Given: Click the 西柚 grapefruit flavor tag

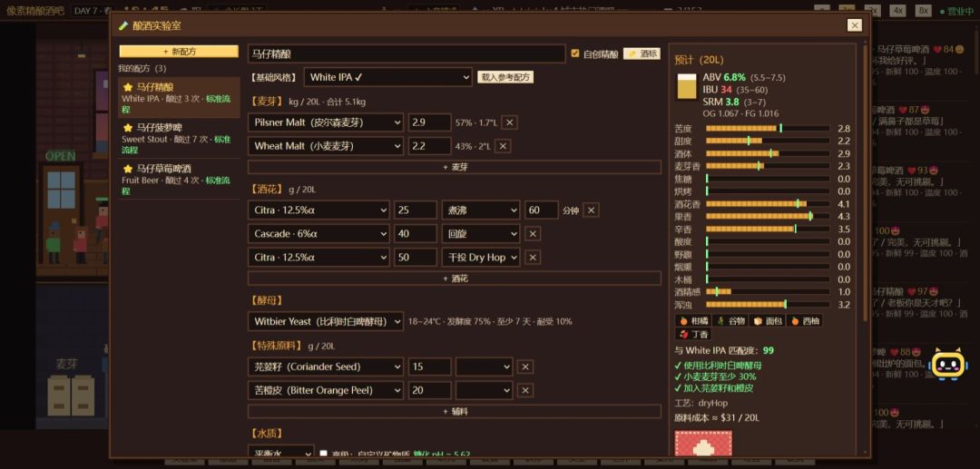Looking at the screenshot, I should tap(804, 321).
